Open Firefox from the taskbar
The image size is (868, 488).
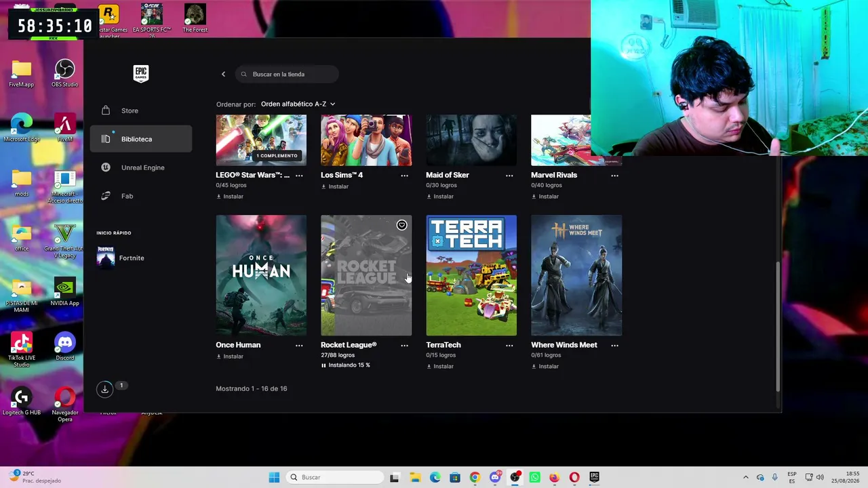click(555, 477)
